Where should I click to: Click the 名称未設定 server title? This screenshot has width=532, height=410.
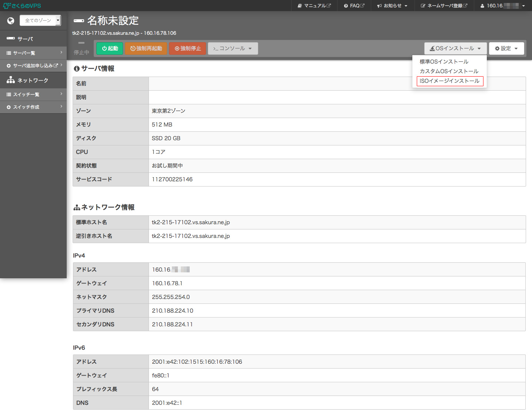[x=113, y=20]
